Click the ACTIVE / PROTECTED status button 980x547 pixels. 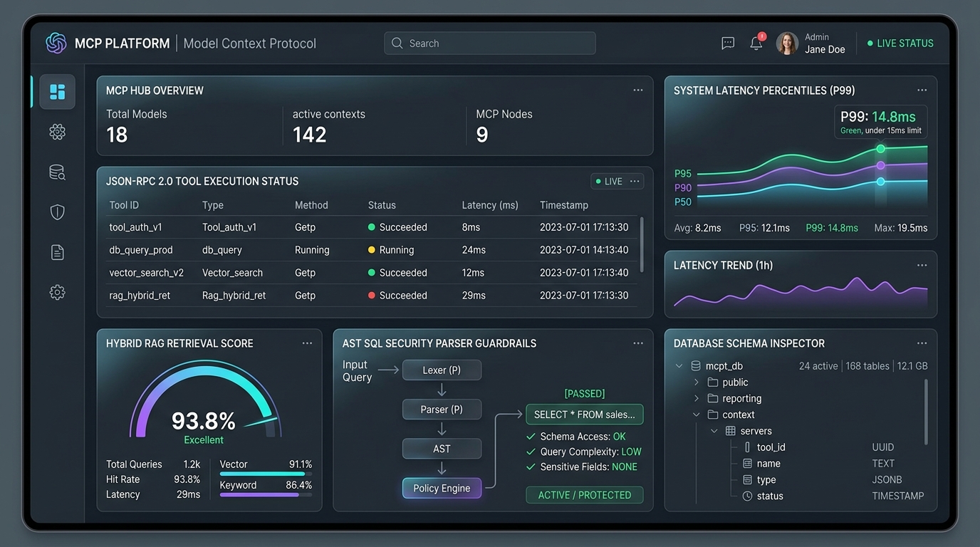tap(585, 495)
